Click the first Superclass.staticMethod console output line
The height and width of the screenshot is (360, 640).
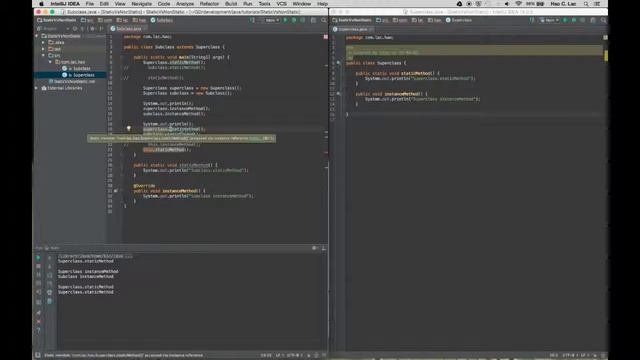(86, 261)
